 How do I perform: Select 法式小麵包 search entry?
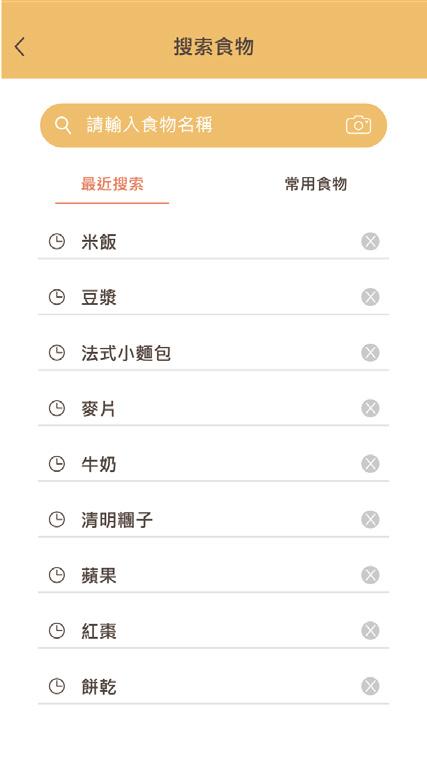click(213, 352)
